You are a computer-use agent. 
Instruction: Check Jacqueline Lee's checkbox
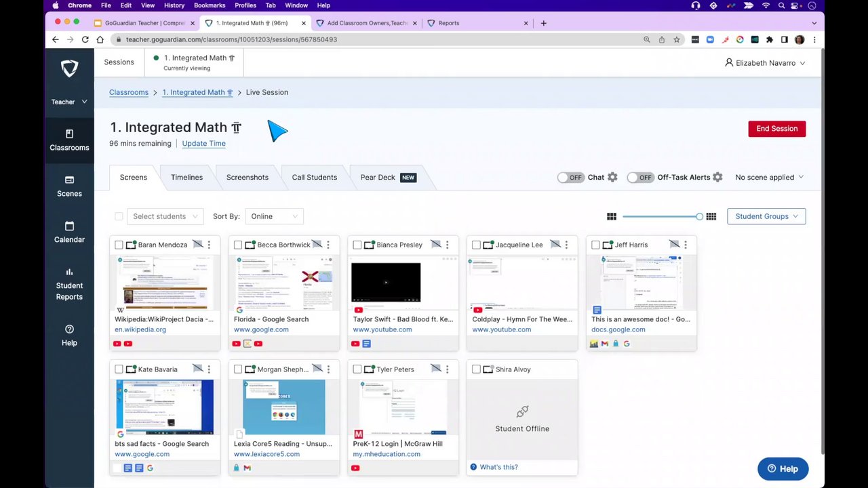tap(476, 245)
